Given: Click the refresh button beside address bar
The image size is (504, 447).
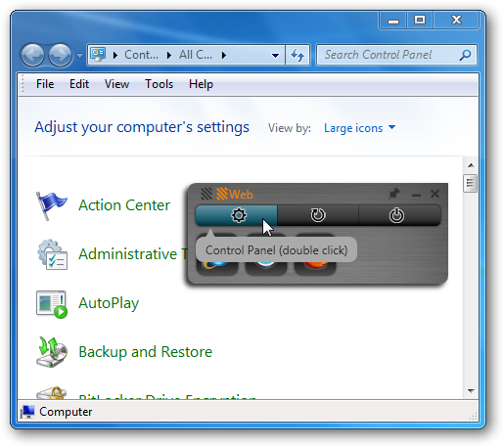Looking at the screenshot, I should pyautogui.click(x=298, y=55).
